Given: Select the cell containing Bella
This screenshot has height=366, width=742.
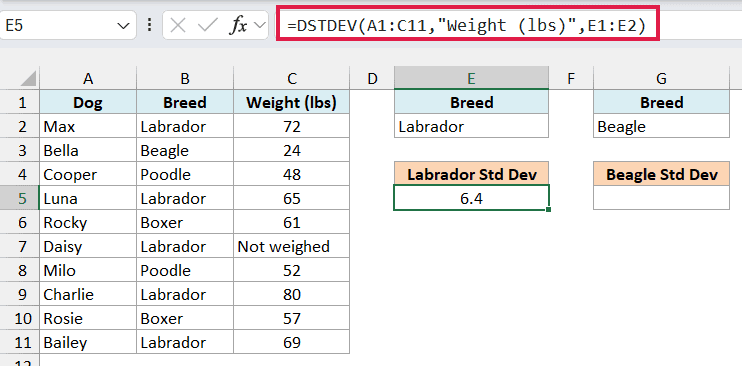Looking at the screenshot, I should (x=88, y=150).
